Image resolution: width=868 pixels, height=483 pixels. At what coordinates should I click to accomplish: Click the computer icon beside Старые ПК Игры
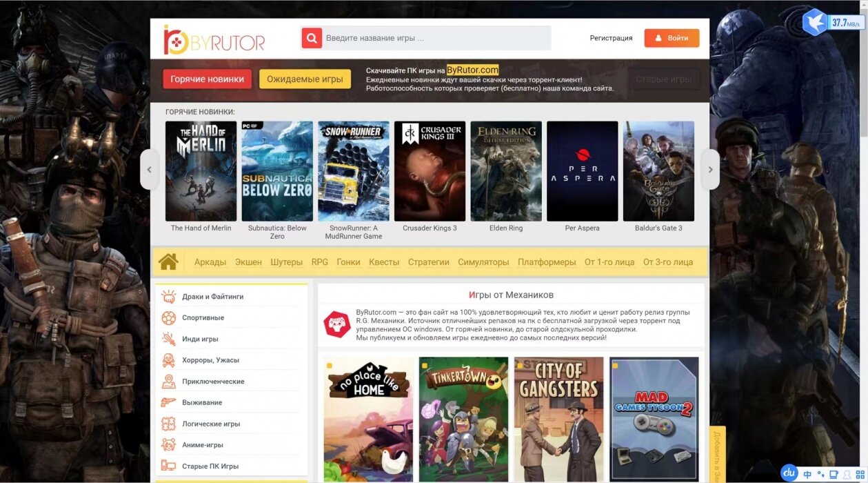pyautogui.click(x=168, y=466)
